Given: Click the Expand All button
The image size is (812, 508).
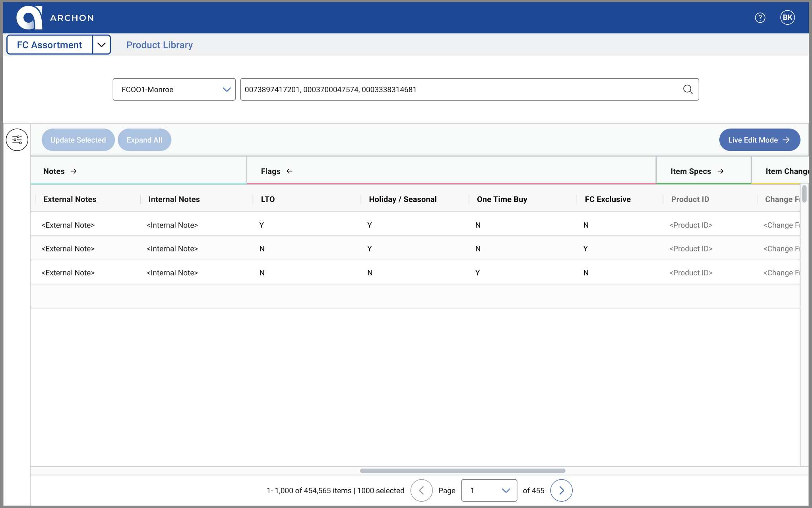Looking at the screenshot, I should coord(144,140).
